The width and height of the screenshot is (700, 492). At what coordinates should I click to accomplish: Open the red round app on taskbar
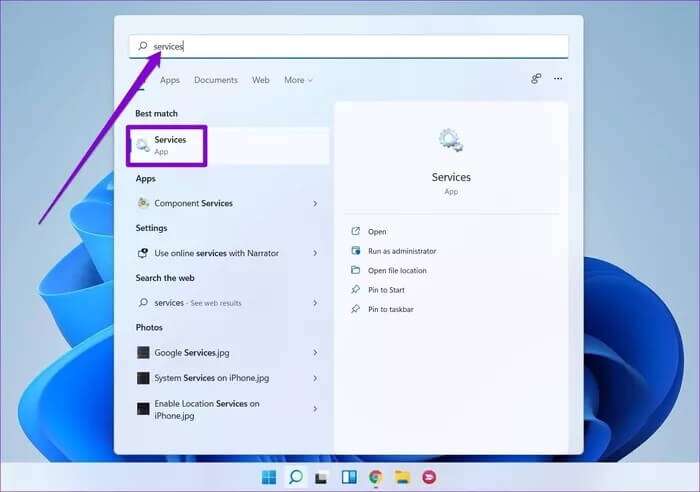point(429,477)
